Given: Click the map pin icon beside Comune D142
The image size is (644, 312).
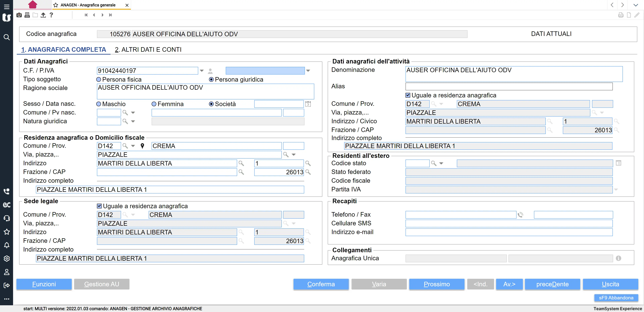Looking at the screenshot, I should (x=142, y=146).
